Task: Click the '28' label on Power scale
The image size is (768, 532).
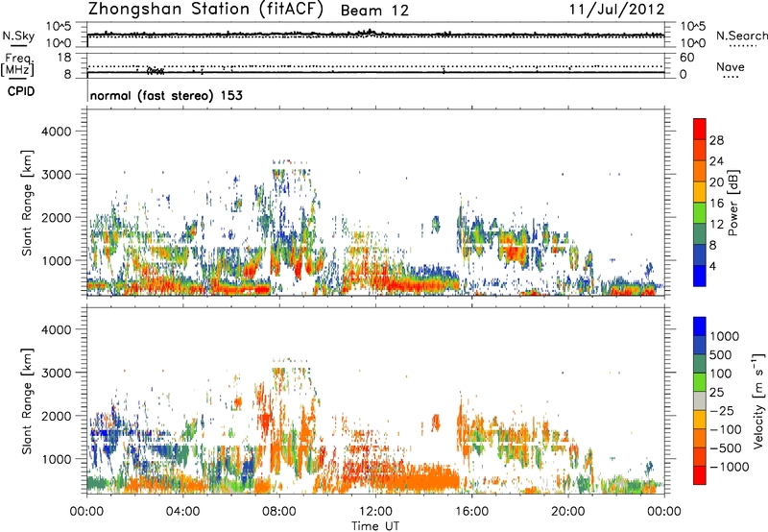Action: (x=716, y=140)
